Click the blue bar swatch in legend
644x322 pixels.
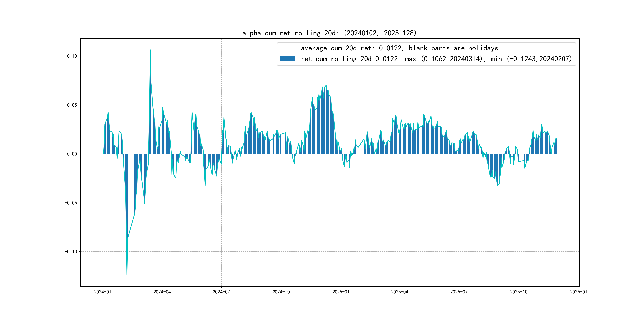tap(287, 59)
